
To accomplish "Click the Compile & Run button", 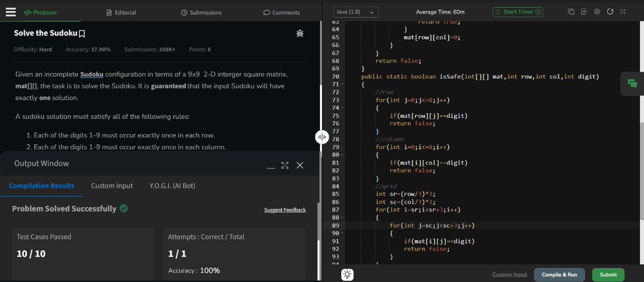I will (559, 274).
